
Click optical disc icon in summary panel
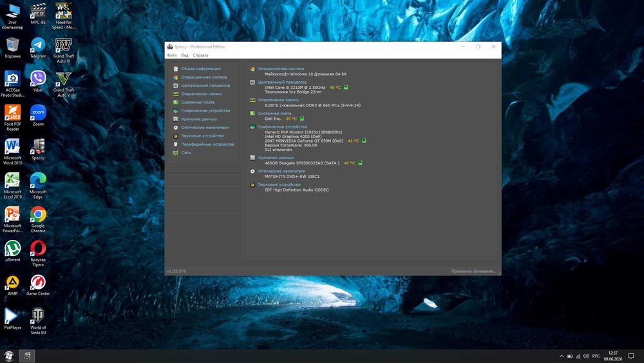pyautogui.click(x=252, y=172)
